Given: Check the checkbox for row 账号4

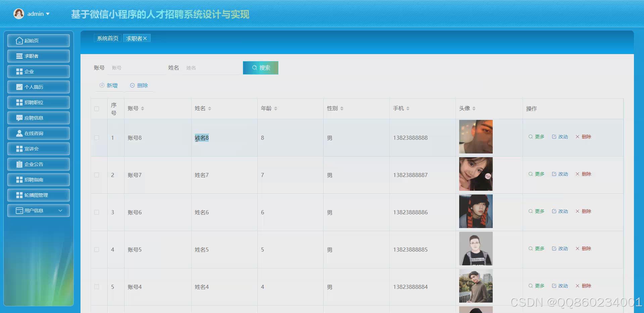Looking at the screenshot, I should pyautogui.click(x=97, y=287).
